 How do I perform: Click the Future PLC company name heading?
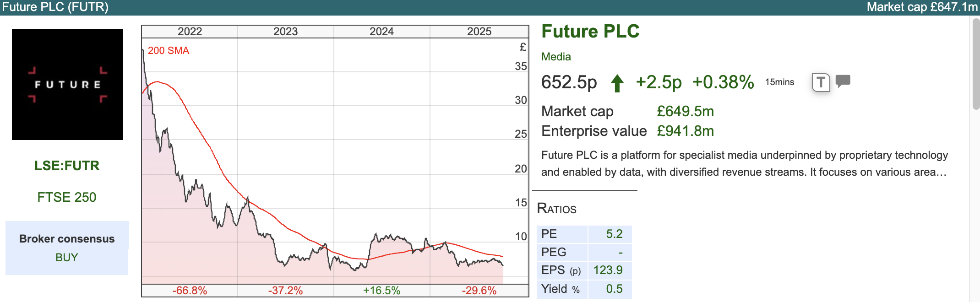click(x=590, y=32)
